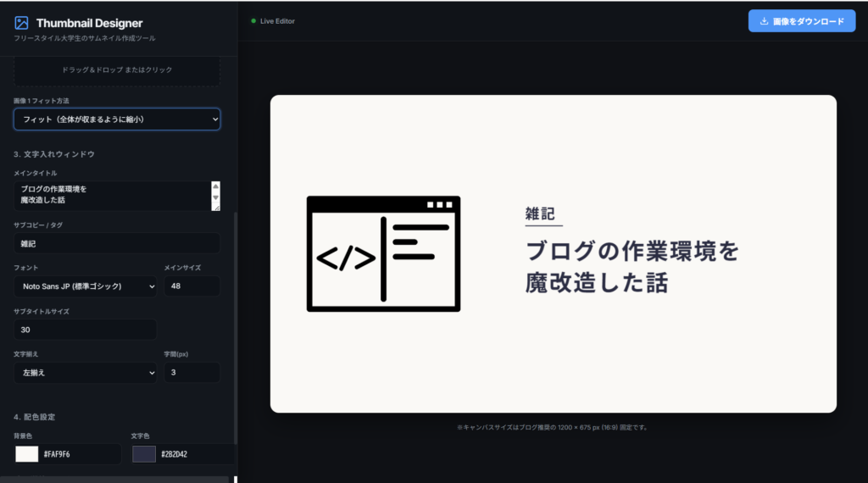The image size is (868, 483).
Task: Click the Thumbnail Designer title text
Action: (90, 23)
